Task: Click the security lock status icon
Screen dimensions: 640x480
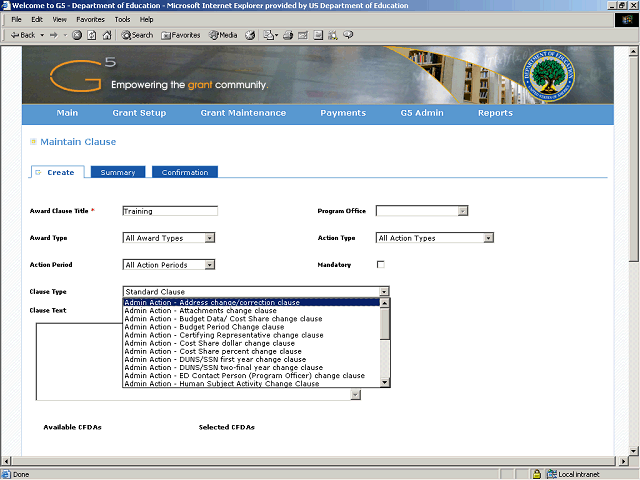Action: 537,474
